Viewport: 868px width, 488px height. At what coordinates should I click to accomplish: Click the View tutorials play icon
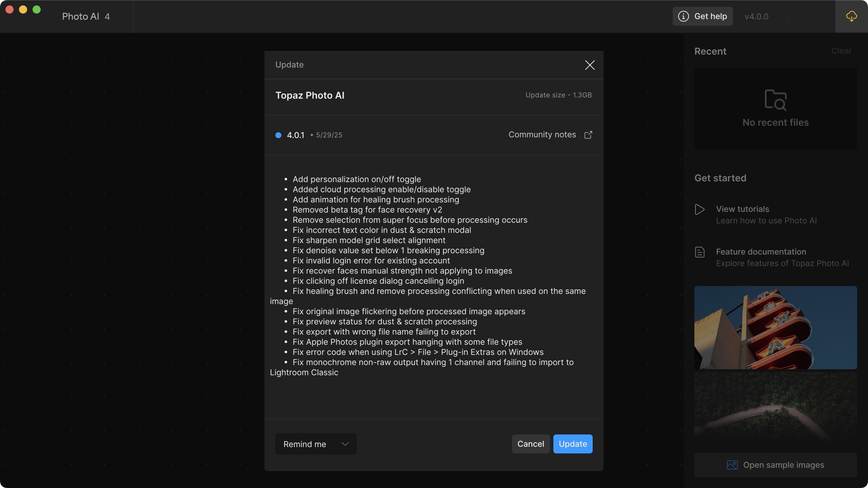pyautogui.click(x=699, y=209)
